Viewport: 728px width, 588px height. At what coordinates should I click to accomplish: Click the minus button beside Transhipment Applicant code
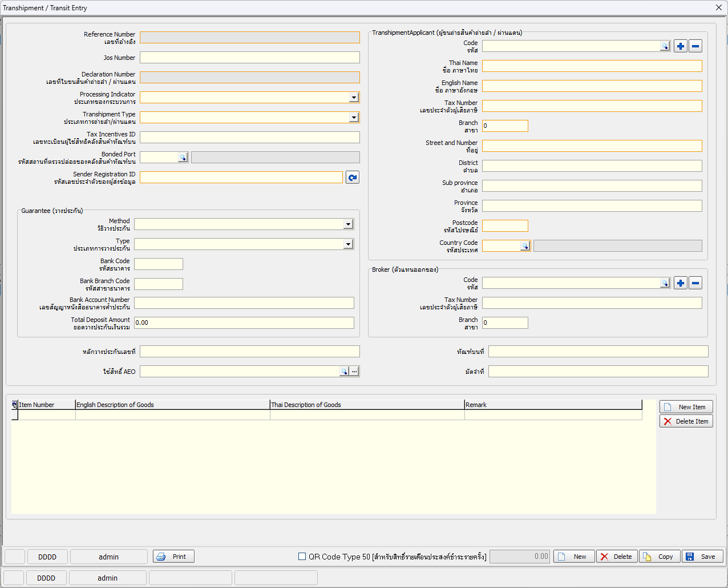pos(695,46)
